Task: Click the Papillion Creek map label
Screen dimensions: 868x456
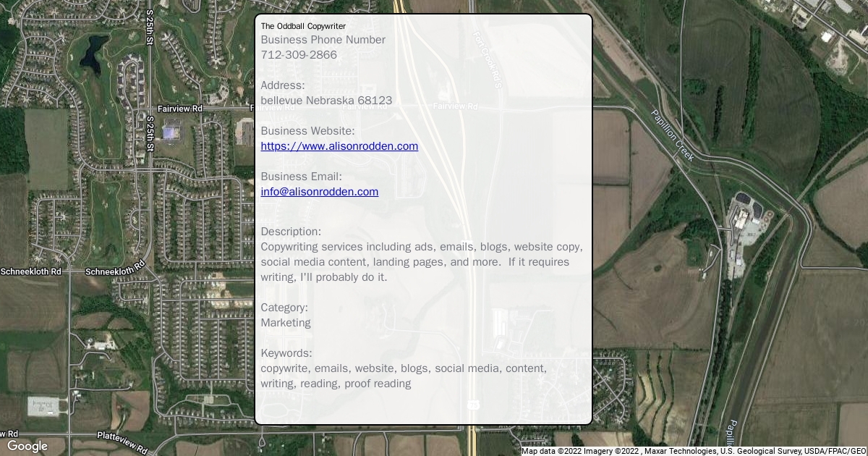Action: (x=673, y=135)
